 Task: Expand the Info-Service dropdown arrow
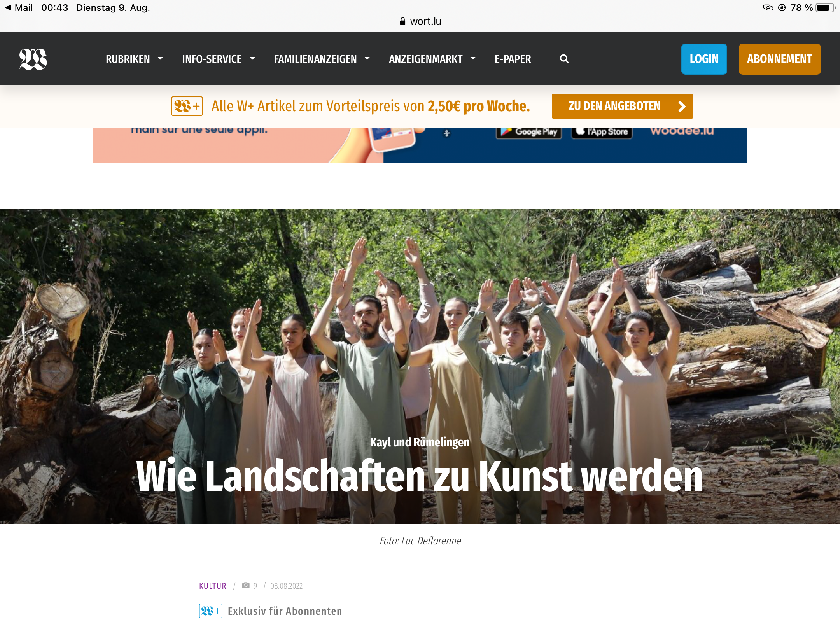pos(252,59)
